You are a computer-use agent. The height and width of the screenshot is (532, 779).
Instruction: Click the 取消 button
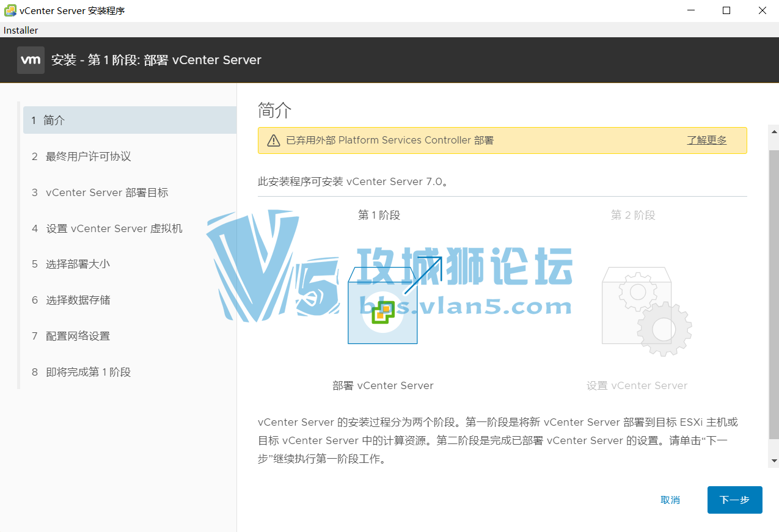670,500
